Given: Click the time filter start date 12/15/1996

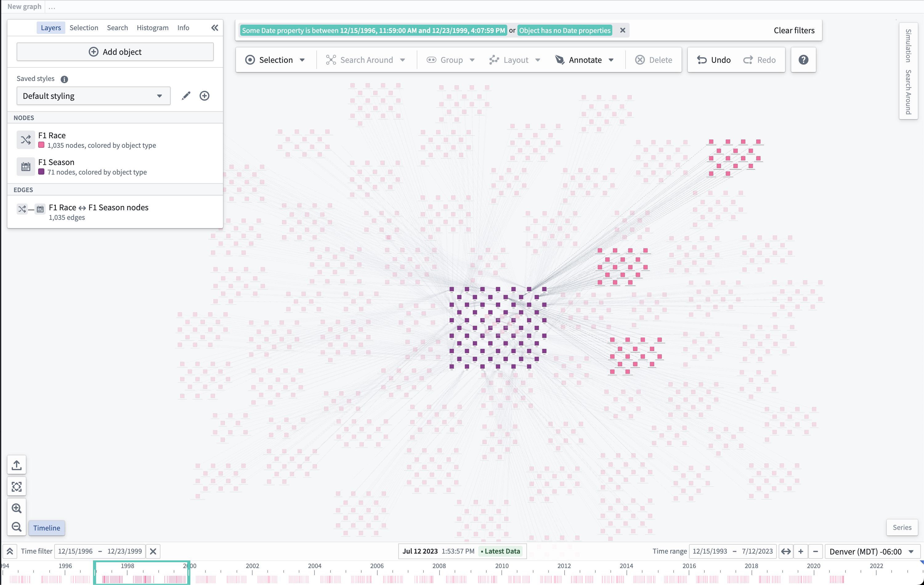Looking at the screenshot, I should (x=75, y=551).
